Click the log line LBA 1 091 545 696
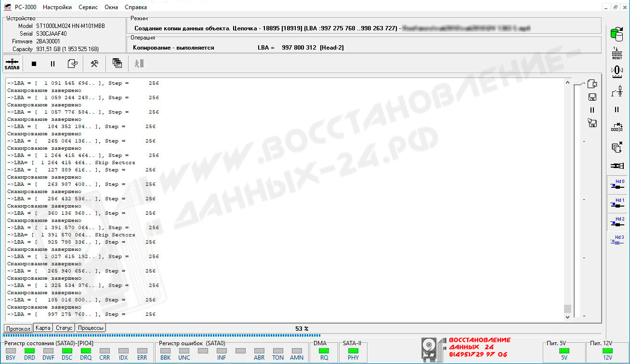This screenshot has height=364, width=630. click(x=83, y=83)
